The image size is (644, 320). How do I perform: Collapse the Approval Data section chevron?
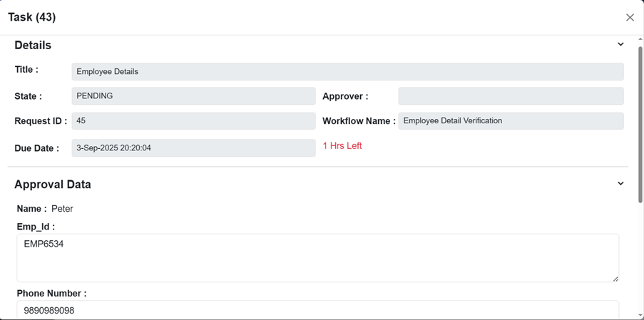(x=620, y=183)
